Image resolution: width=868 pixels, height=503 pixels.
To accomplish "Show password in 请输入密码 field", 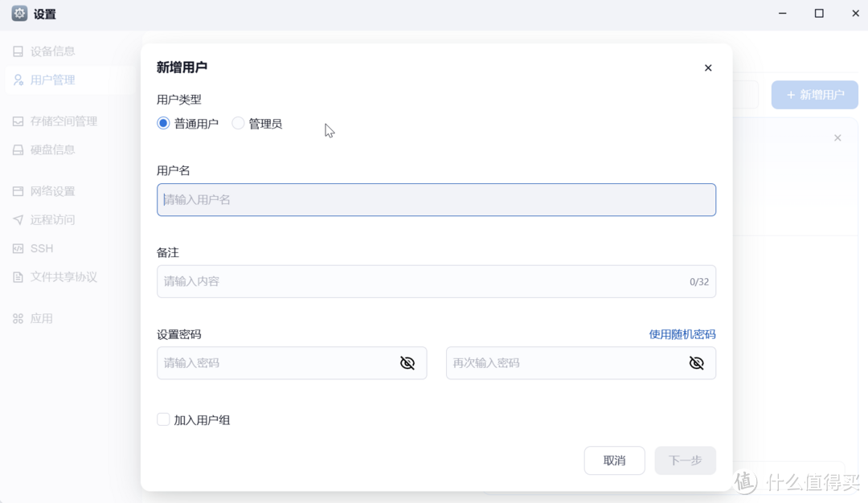I will (407, 363).
